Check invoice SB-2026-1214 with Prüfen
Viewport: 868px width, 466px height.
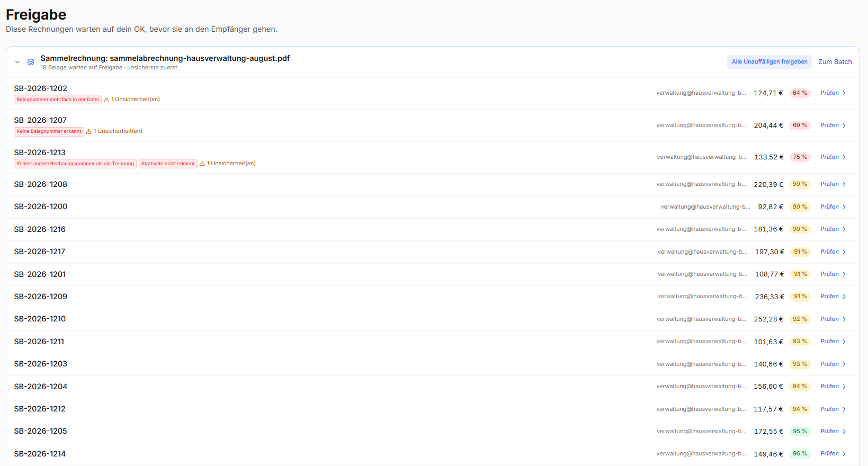coord(834,454)
